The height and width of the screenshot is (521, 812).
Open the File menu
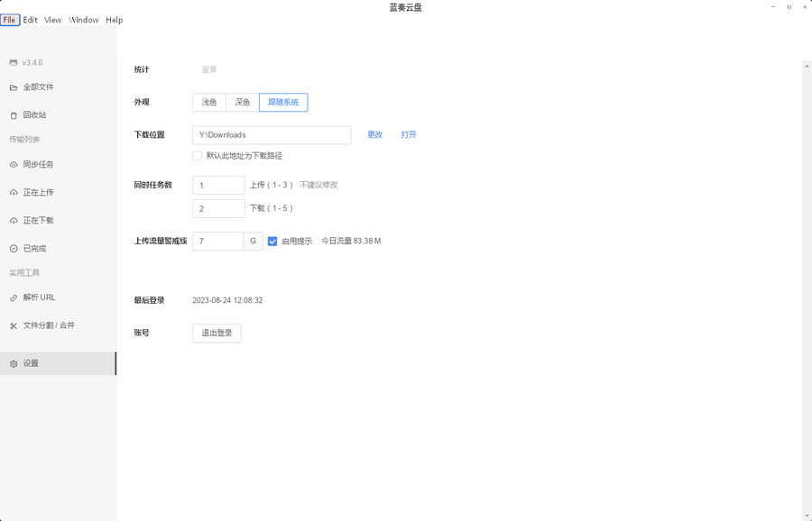(x=9, y=20)
